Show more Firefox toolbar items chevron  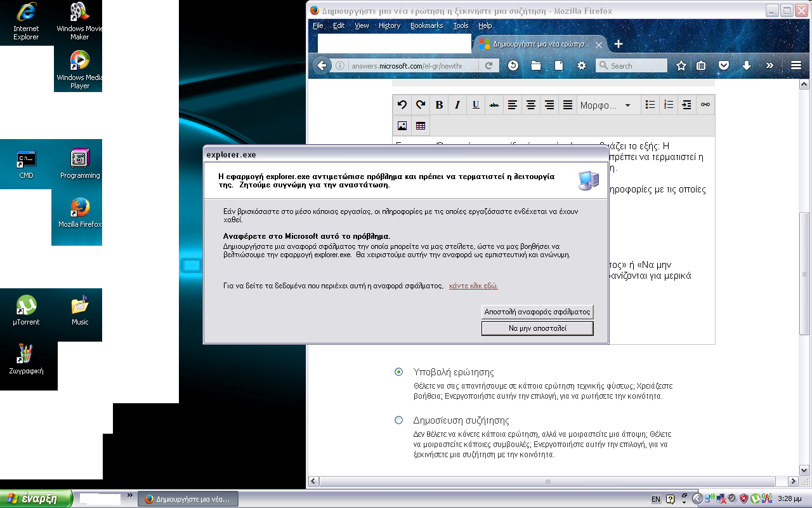pyautogui.click(x=769, y=65)
